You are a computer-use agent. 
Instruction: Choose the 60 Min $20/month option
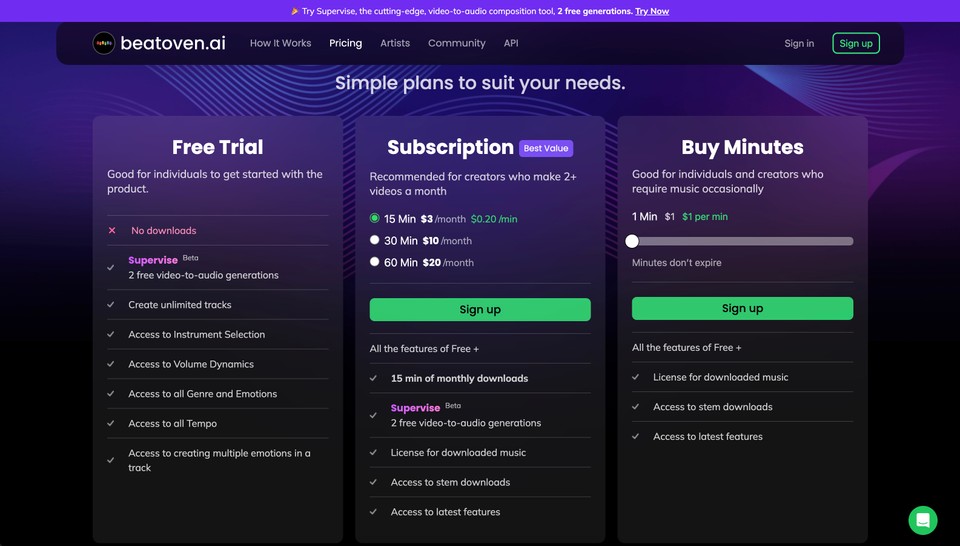tap(375, 262)
